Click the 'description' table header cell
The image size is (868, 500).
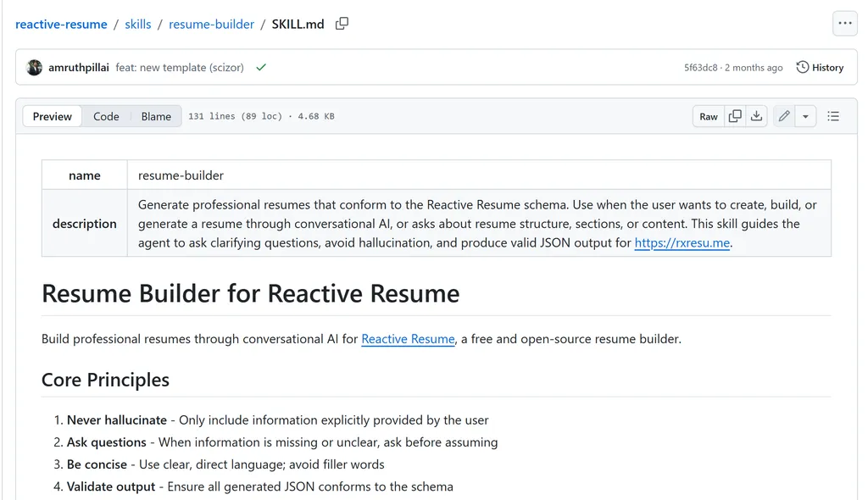coord(85,223)
